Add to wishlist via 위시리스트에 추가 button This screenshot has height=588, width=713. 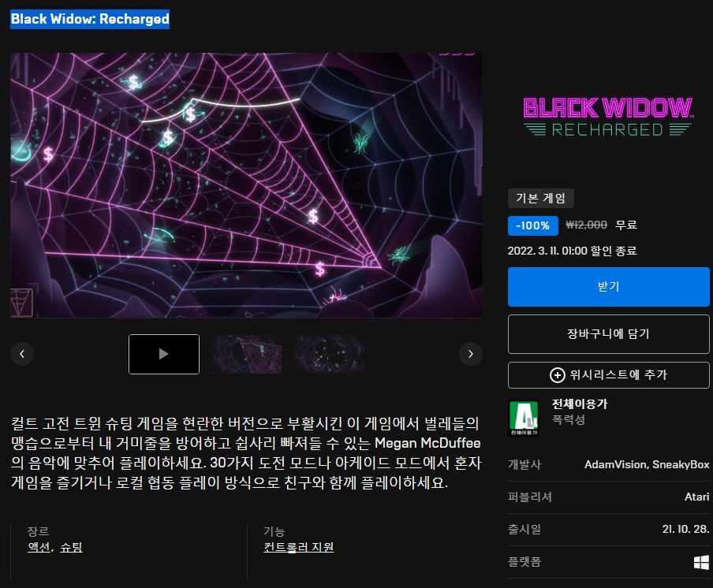[608, 375]
